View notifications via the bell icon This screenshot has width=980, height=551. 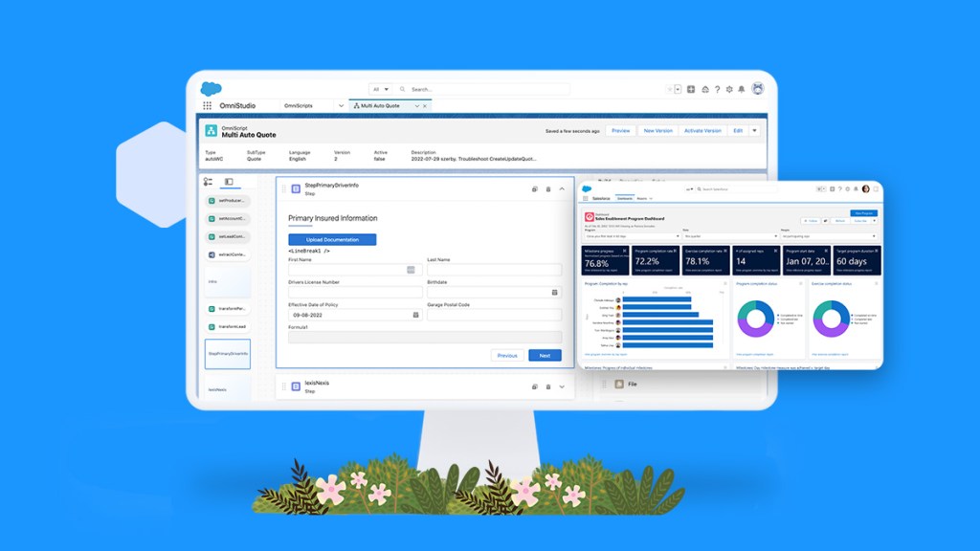(x=741, y=88)
